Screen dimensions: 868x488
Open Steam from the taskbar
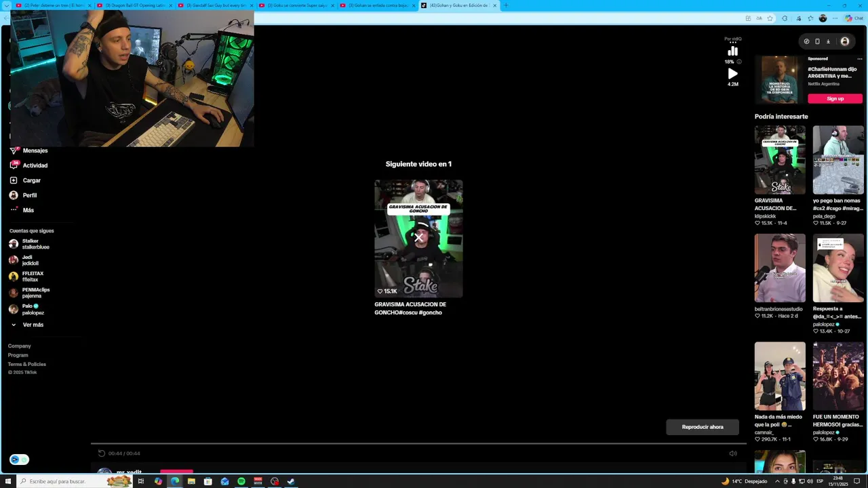point(291,481)
